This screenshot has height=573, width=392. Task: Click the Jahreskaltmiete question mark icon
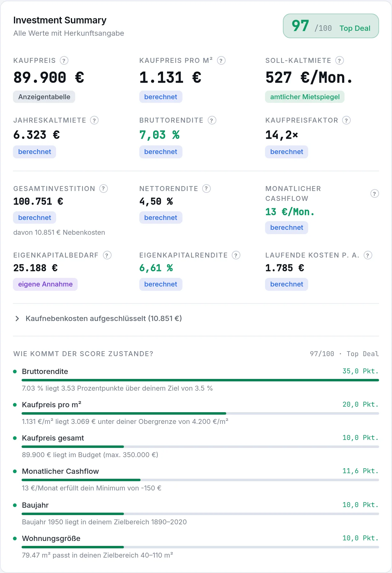[94, 120]
